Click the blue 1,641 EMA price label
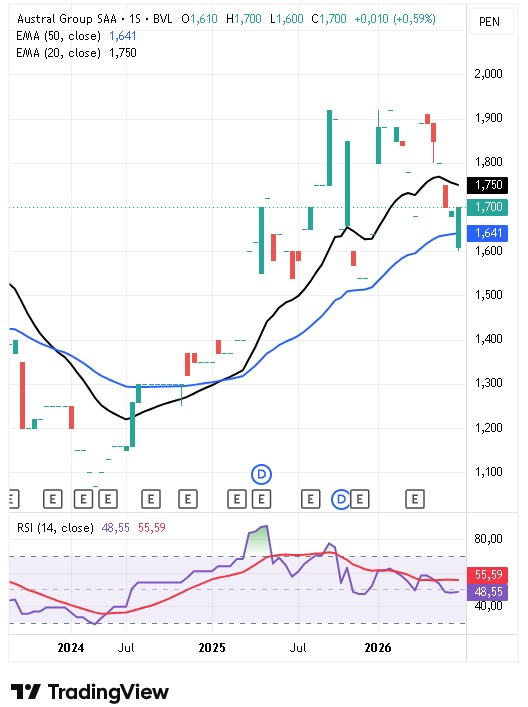 488,233
